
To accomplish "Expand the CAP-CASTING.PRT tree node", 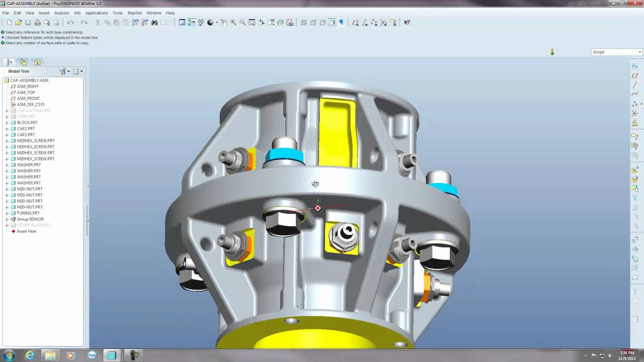I will tap(7, 111).
